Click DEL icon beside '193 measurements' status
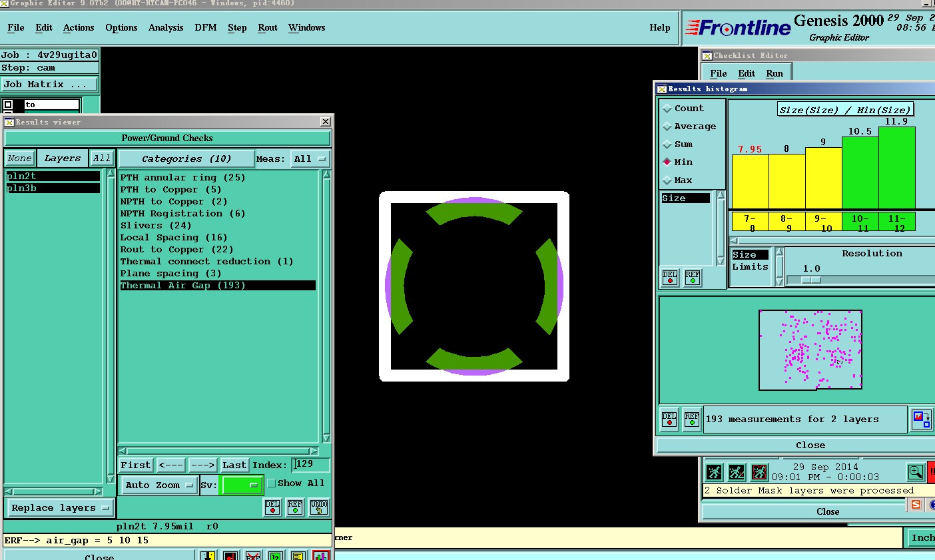This screenshot has height=560, width=935. (x=669, y=420)
